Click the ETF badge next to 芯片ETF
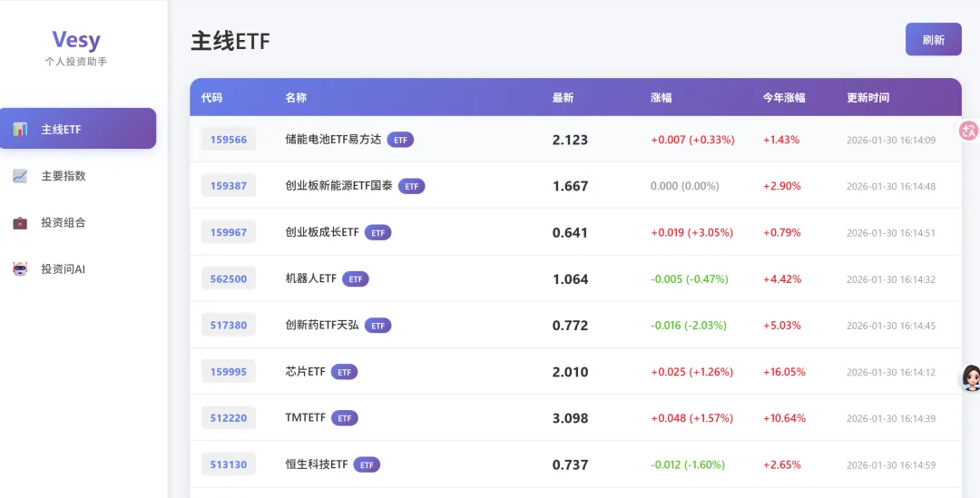 (345, 372)
